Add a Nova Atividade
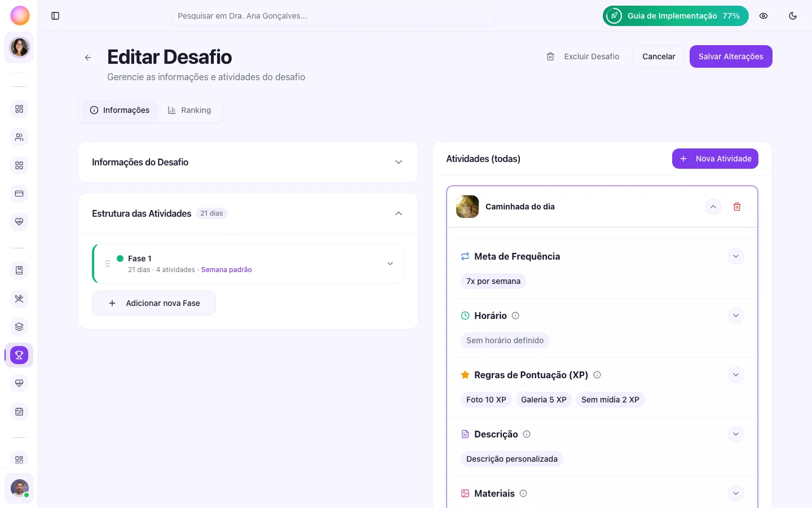 [715, 159]
